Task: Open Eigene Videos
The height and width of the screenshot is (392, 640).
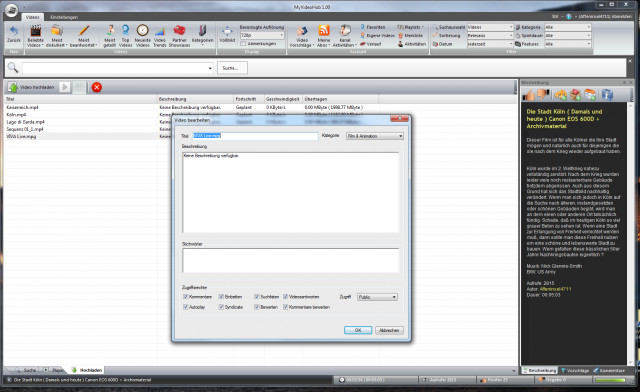Action: coord(378,36)
